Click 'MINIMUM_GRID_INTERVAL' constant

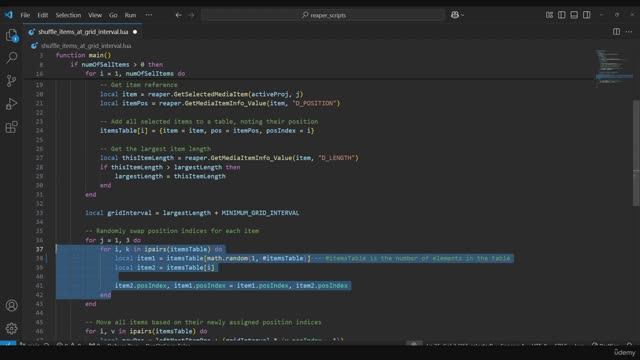click(260, 213)
